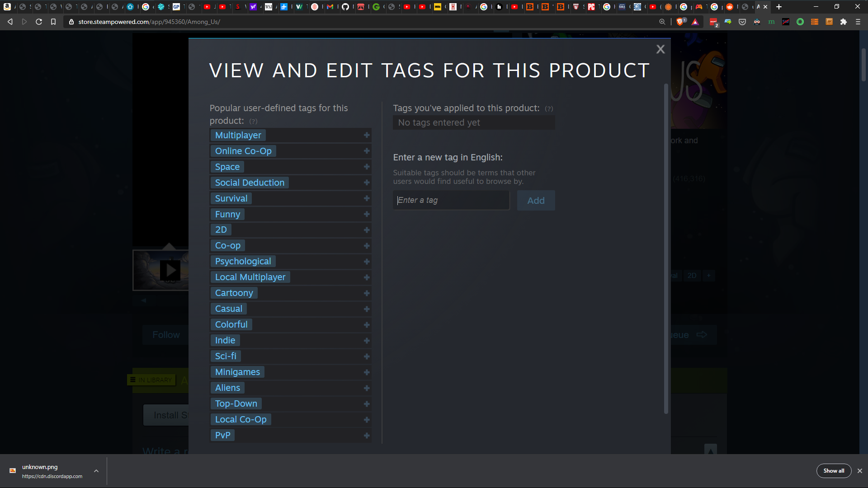
Task: Toggle Brave Shields in the address bar
Action: pyautogui.click(x=681, y=22)
